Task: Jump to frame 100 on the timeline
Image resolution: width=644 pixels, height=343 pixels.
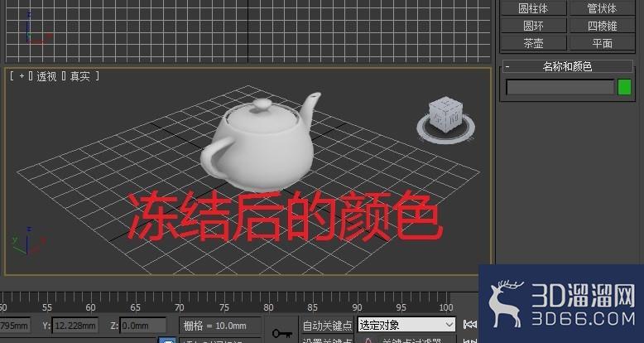Action: [x=446, y=307]
